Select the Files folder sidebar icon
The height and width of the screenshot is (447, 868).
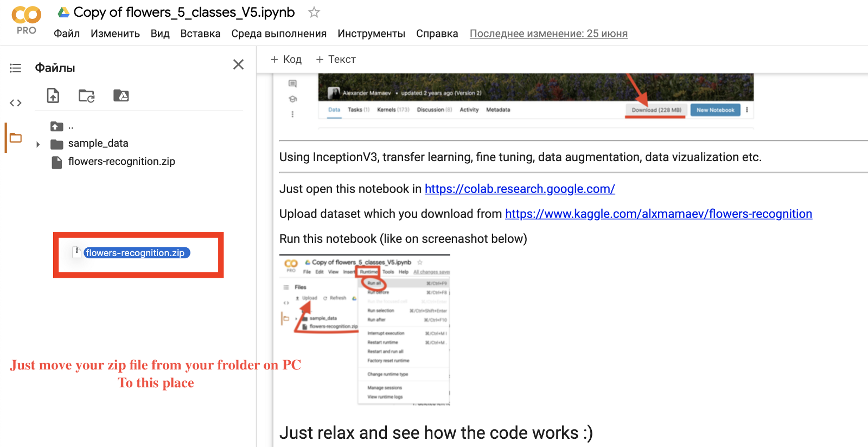click(16, 138)
